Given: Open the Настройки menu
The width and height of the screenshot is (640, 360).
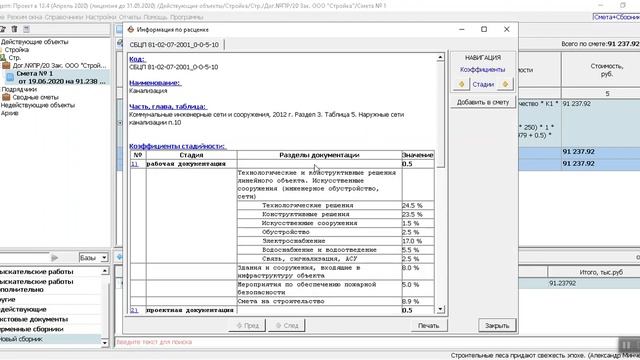Looking at the screenshot, I should (x=101, y=17).
